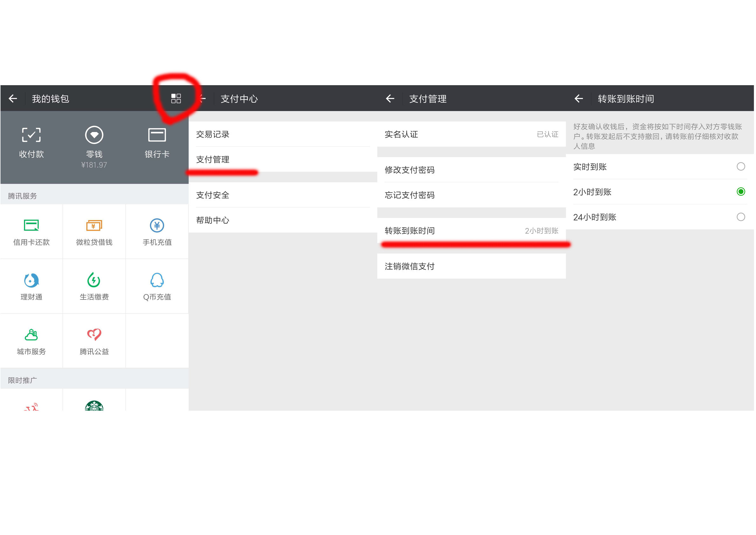Click the 腾讯公益 charity icon
This screenshot has height=535, width=756.
[x=94, y=339]
